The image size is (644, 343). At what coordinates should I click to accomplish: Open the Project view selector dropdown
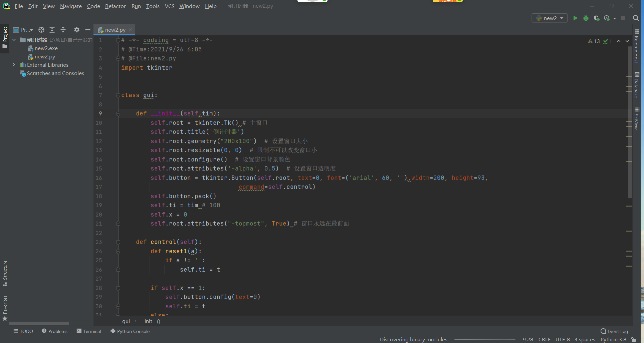click(x=23, y=30)
